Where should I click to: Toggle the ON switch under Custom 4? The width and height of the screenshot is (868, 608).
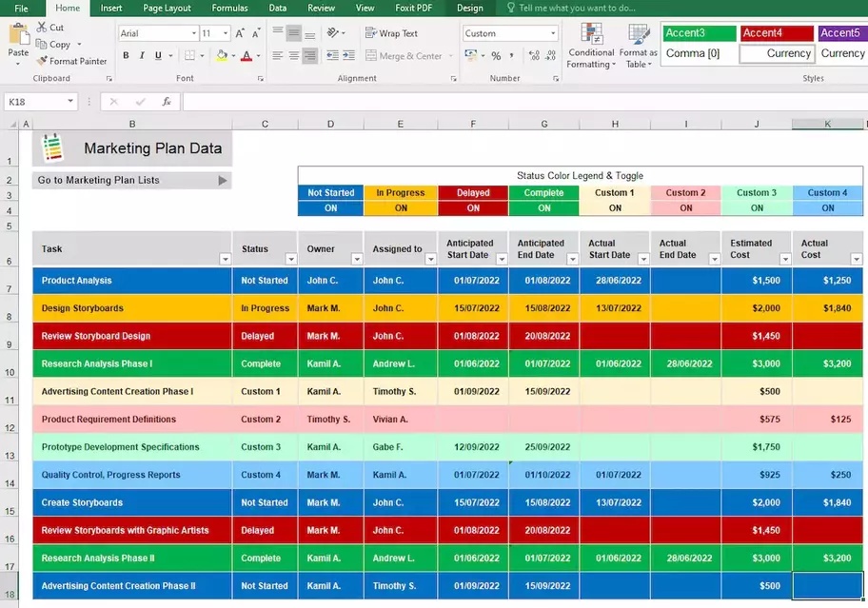(827, 207)
